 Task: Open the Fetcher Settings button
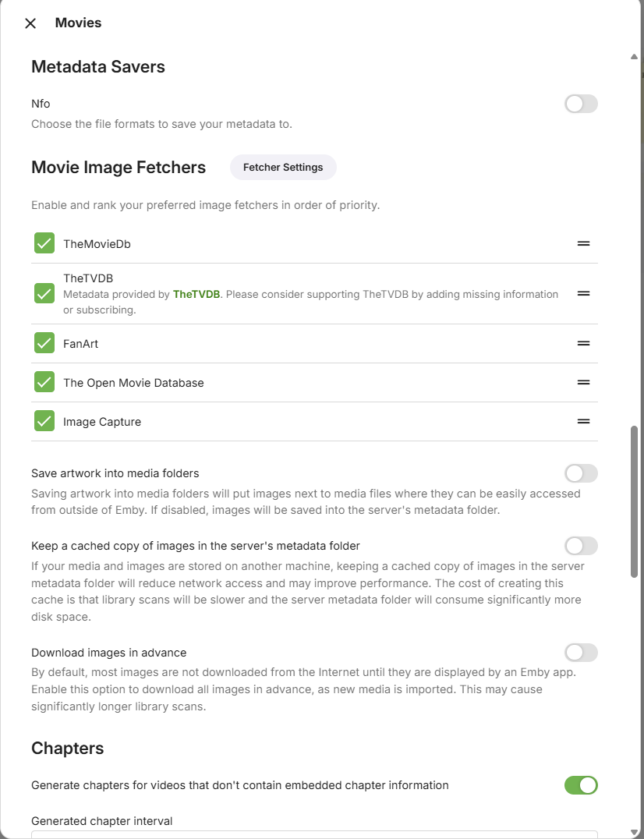point(283,168)
